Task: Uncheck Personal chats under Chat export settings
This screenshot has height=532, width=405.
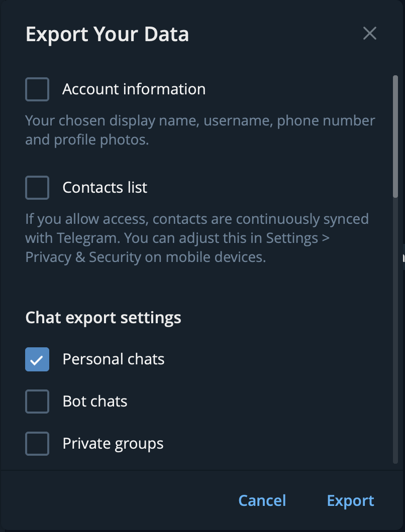Action: coord(37,359)
